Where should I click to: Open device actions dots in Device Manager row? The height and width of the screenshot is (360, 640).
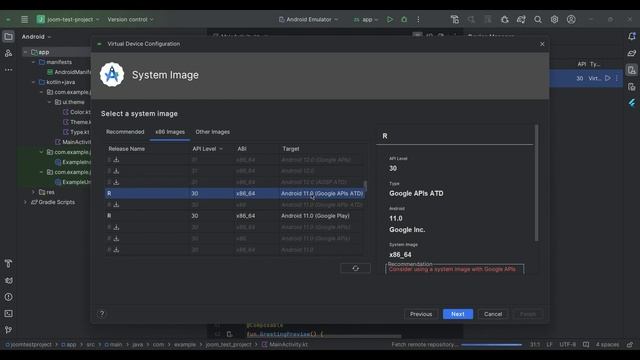(617, 78)
